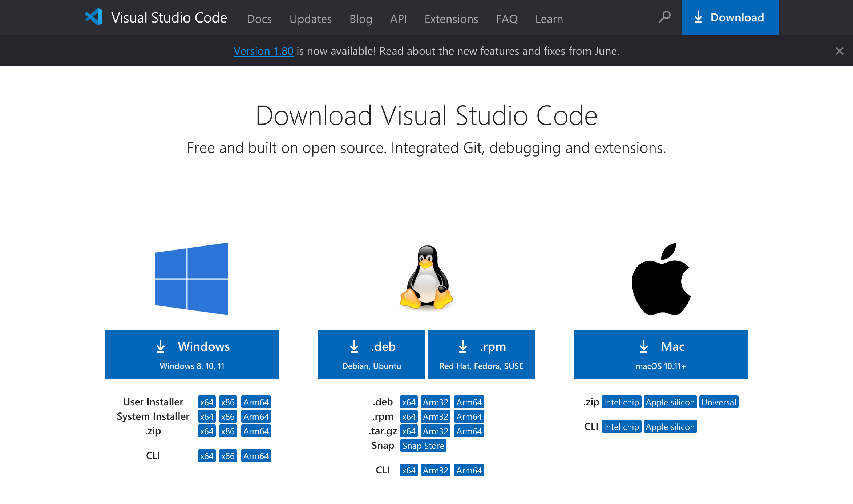853x504 pixels.
Task: Click the Linux Tux penguin image
Action: pyautogui.click(x=426, y=278)
